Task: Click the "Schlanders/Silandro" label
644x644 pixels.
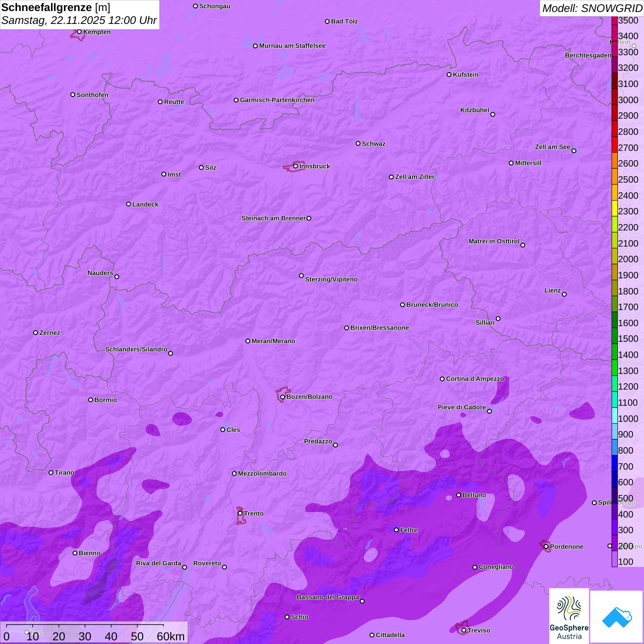Action: 136,349
